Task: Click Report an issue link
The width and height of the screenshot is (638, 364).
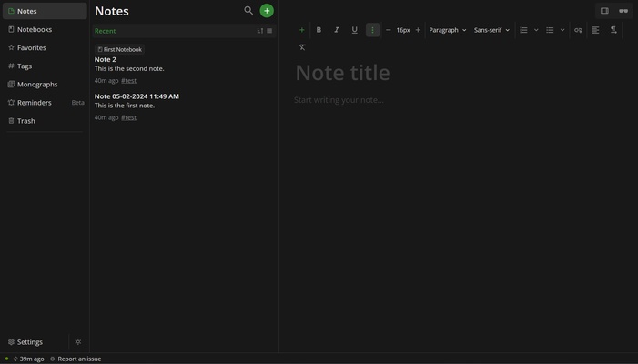Action: tap(76, 359)
